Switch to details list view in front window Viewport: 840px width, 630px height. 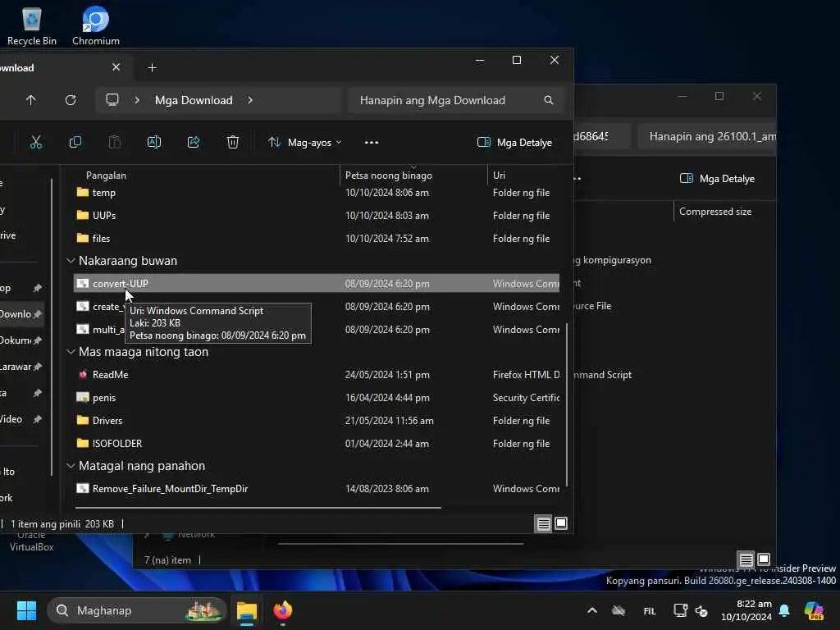click(x=544, y=523)
